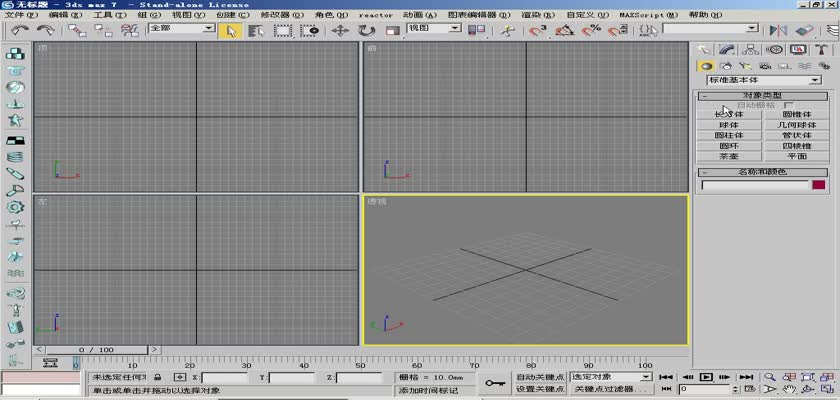Click the Play Animation button

click(707, 377)
